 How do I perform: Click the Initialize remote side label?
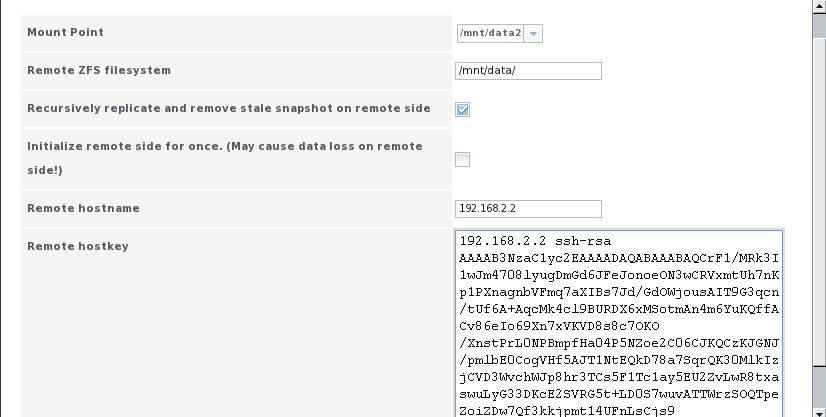point(225,158)
